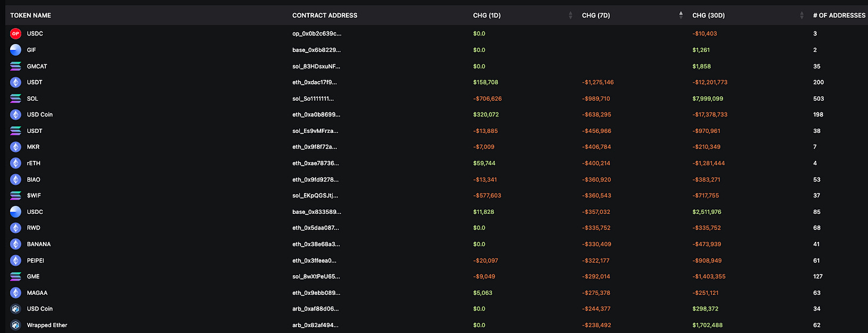Click the -$706,626 value in SOL row
The image size is (868, 333).
coord(488,98)
